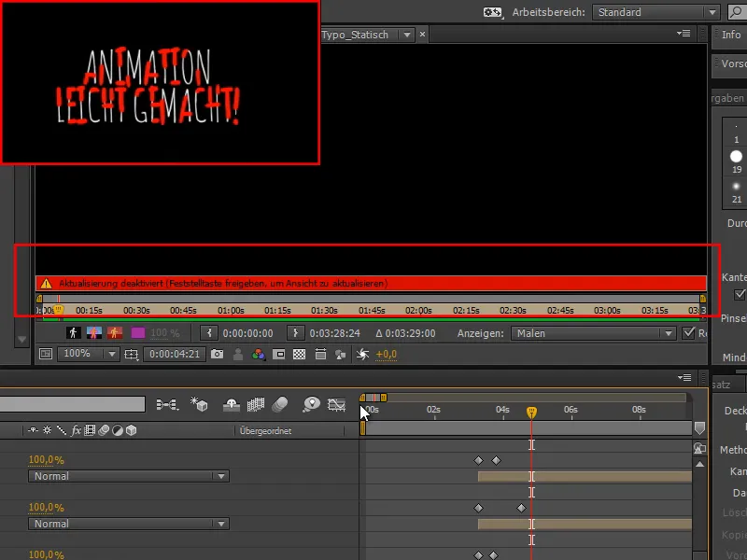Click the layer viewer time ruler playhead
The image size is (747, 560).
tap(58, 310)
